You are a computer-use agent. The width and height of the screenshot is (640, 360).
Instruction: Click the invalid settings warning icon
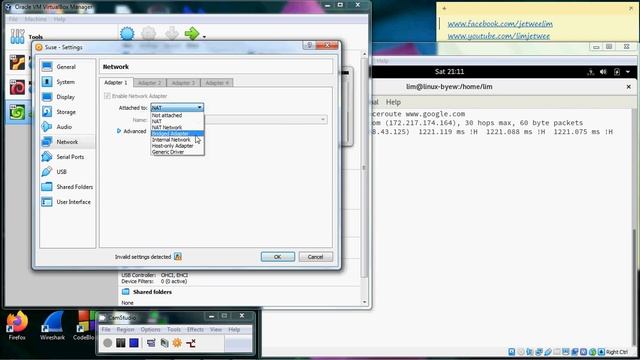coord(178,256)
